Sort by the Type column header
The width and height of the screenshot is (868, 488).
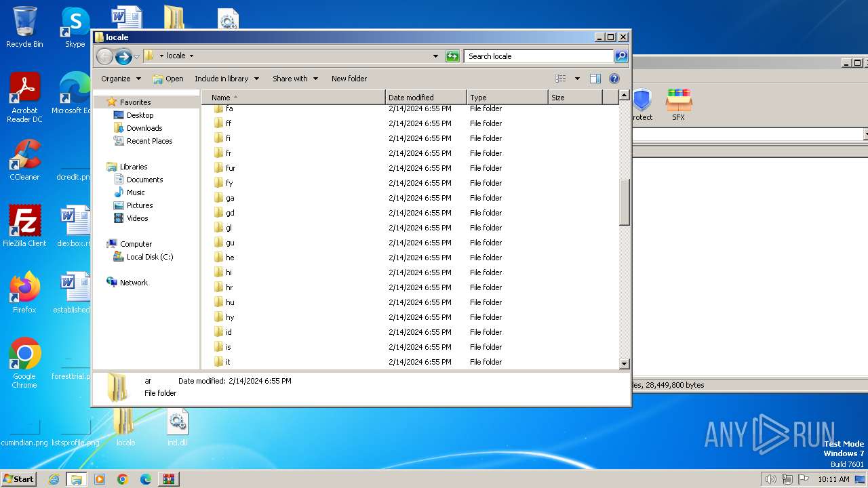(507, 98)
